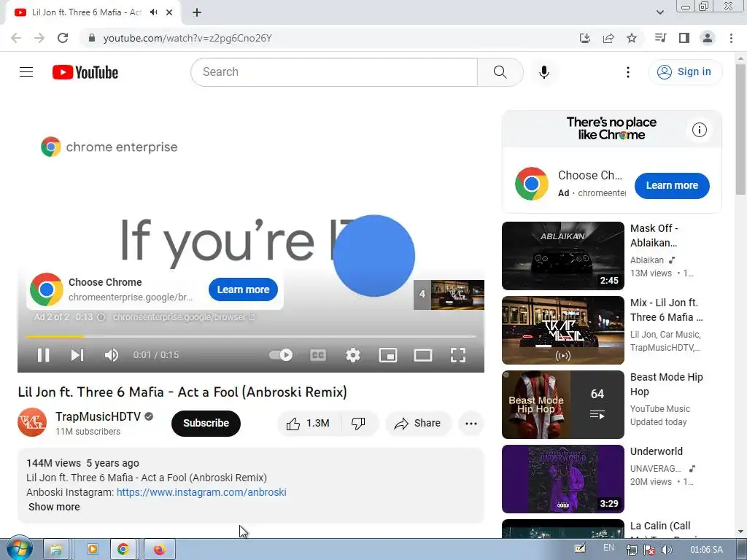Seek on the video progress bar
This screenshot has height=560, width=747.
pyautogui.click(x=251, y=336)
